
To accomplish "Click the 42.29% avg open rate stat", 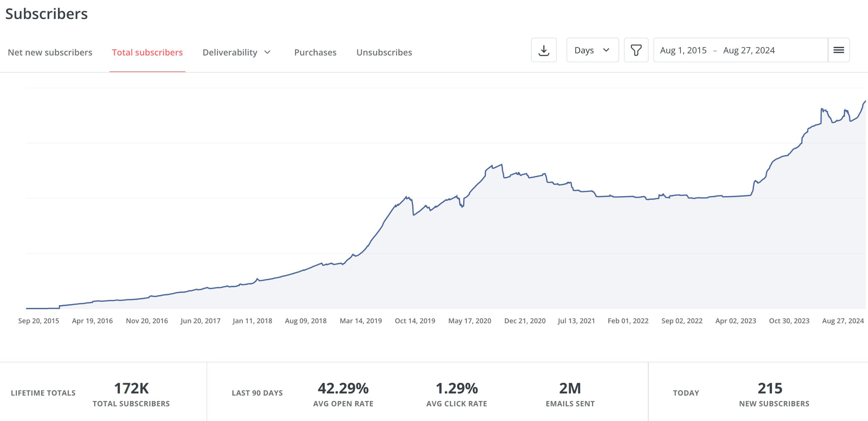I will pos(343,388).
